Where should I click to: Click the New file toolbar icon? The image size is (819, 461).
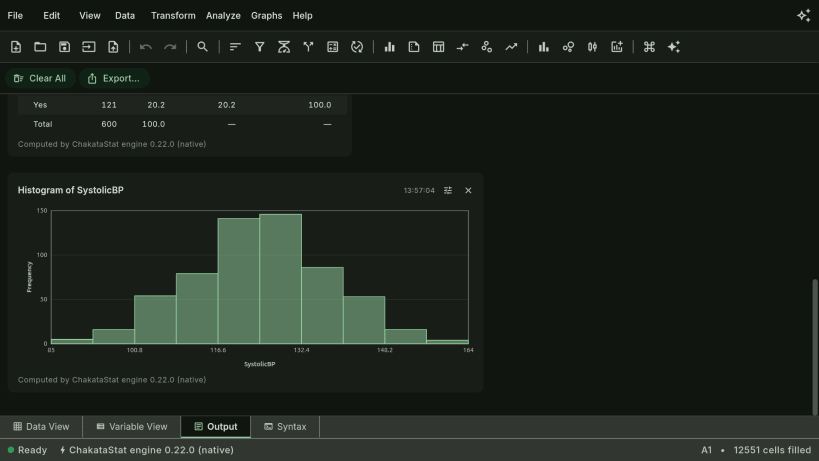coord(16,47)
